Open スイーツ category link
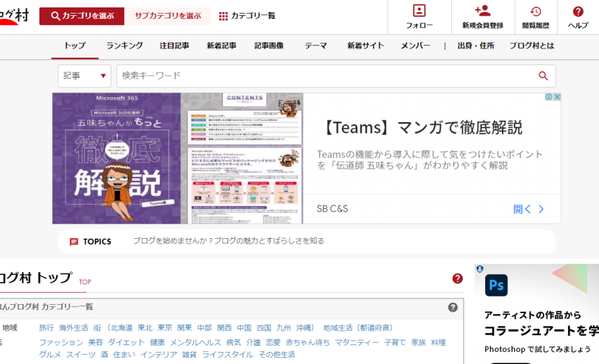The width and height of the screenshot is (599, 364). [x=81, y=354]
